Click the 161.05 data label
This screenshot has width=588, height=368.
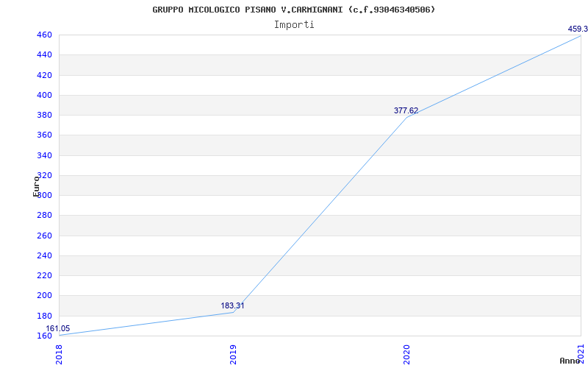click(x=58, y=328)
